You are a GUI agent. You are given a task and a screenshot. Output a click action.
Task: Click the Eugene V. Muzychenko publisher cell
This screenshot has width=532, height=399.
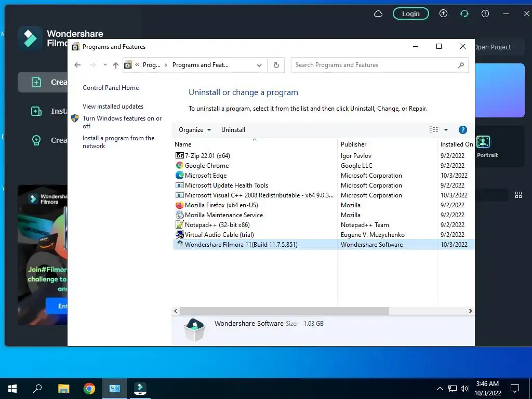coord(373,235)
